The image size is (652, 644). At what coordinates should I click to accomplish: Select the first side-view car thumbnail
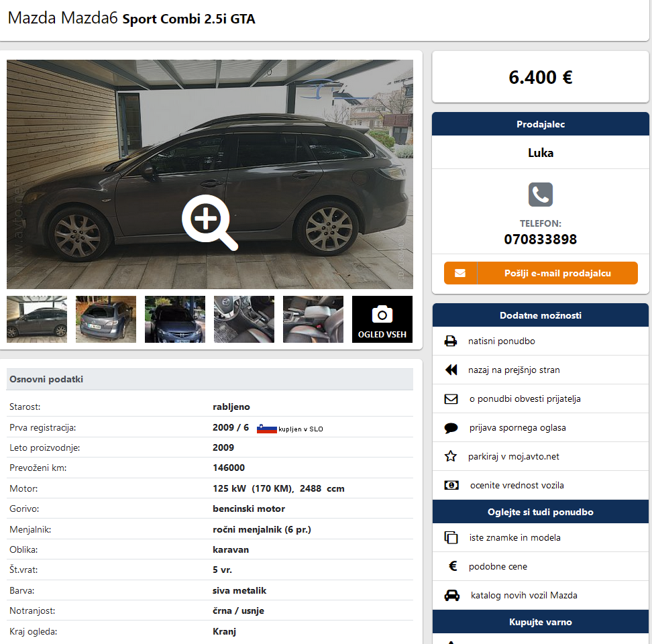click(x=37, y=319)
